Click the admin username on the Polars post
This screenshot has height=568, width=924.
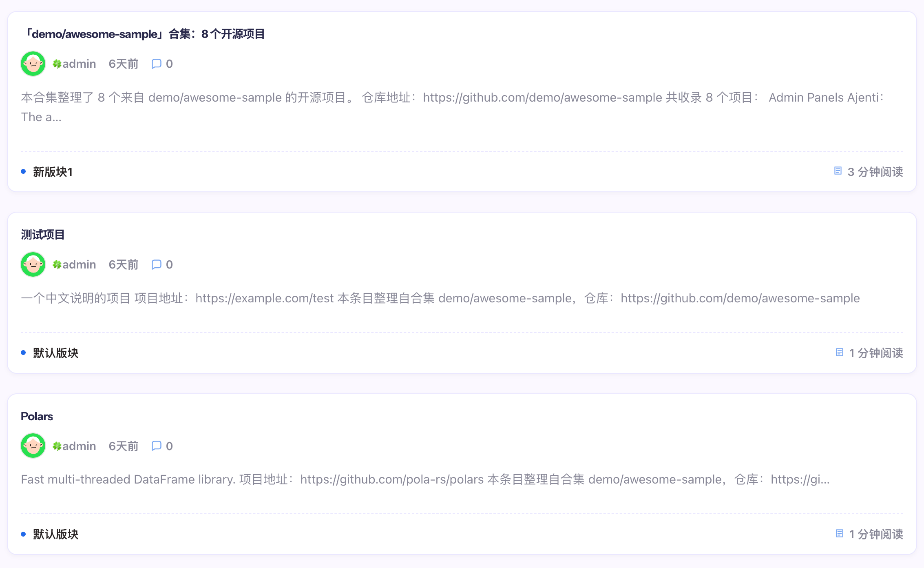(x=79, y=446)
